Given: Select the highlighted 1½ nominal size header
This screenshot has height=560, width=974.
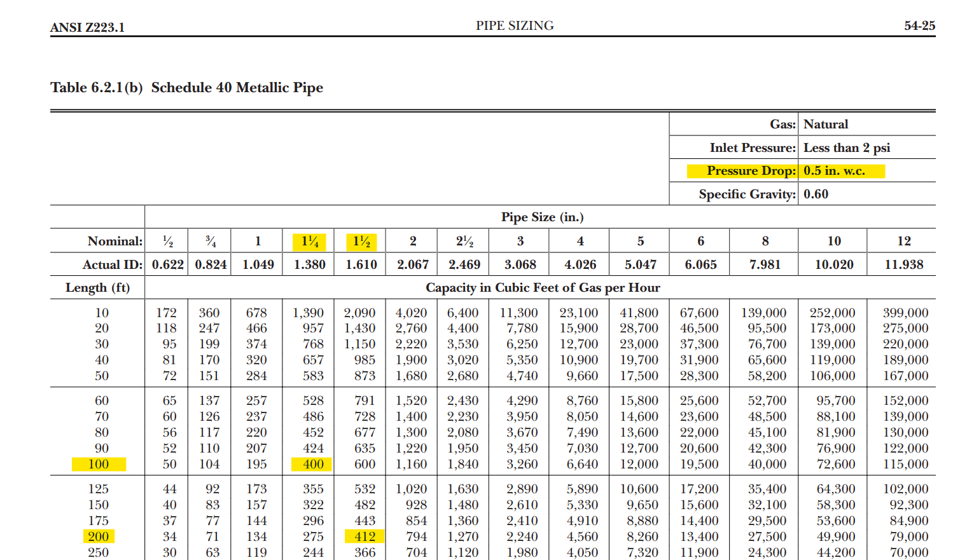Looking at the screenshot, I should (x=361, y=242).
